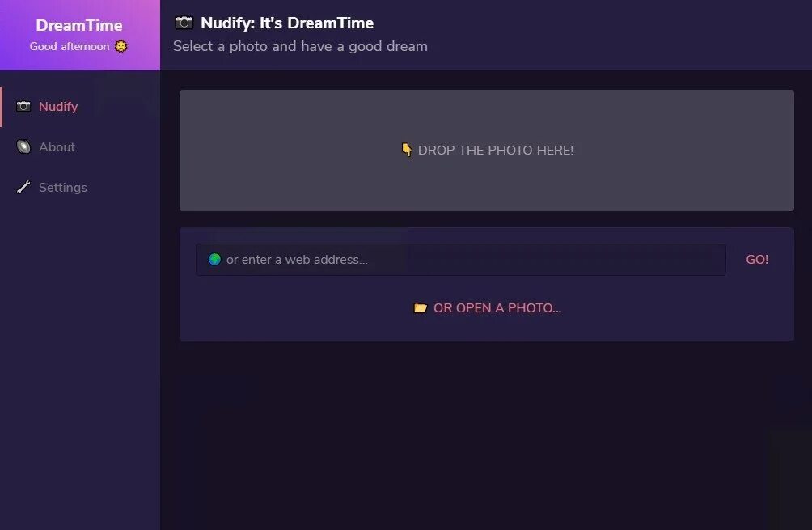Focus the "or enter a web address" field
Image resolution: width=812 pixels, height=530 pixels.
(x=461, y=260)
